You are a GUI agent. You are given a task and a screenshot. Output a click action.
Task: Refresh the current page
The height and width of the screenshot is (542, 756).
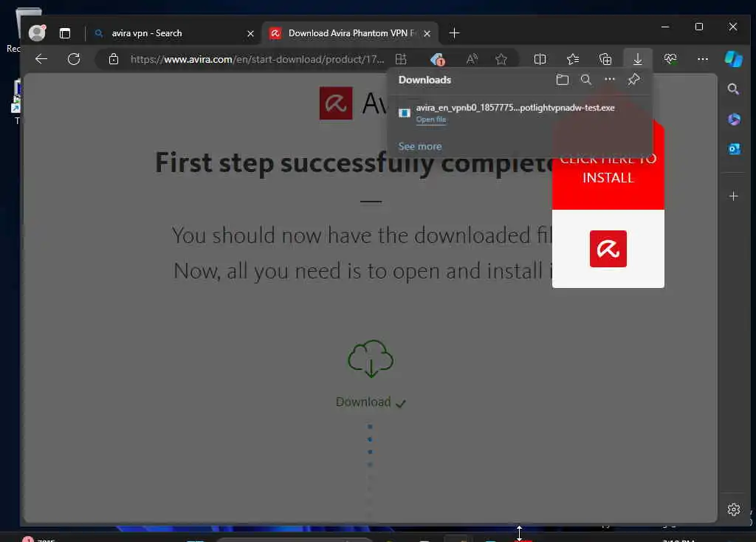click(74, 59)
